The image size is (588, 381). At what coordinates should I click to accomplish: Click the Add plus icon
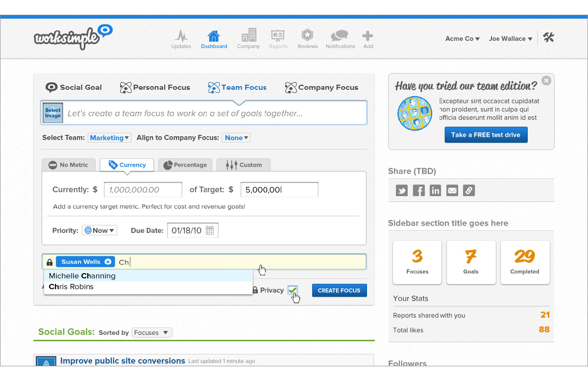(367, 36)
